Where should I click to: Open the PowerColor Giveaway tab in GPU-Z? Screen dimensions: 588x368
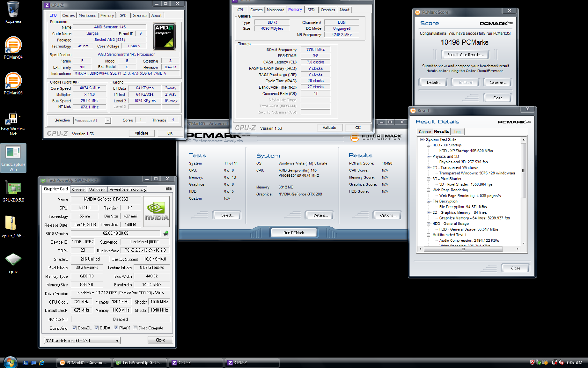(128, 190)
